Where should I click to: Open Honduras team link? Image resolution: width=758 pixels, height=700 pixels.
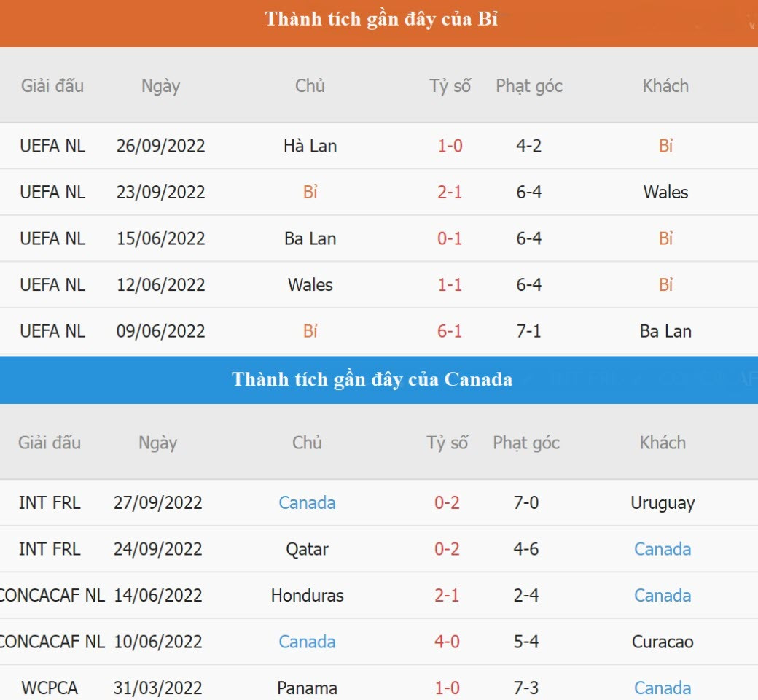coord(307,596)
